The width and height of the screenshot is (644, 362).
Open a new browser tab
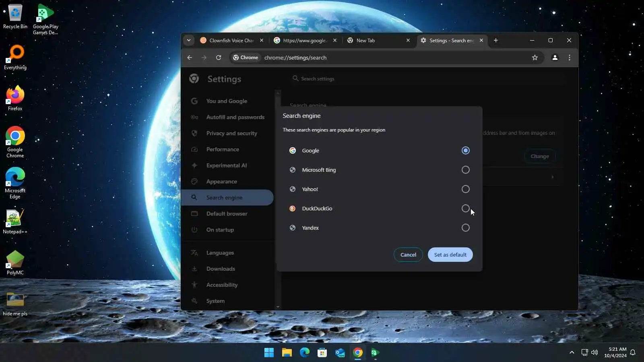point(496,40)
